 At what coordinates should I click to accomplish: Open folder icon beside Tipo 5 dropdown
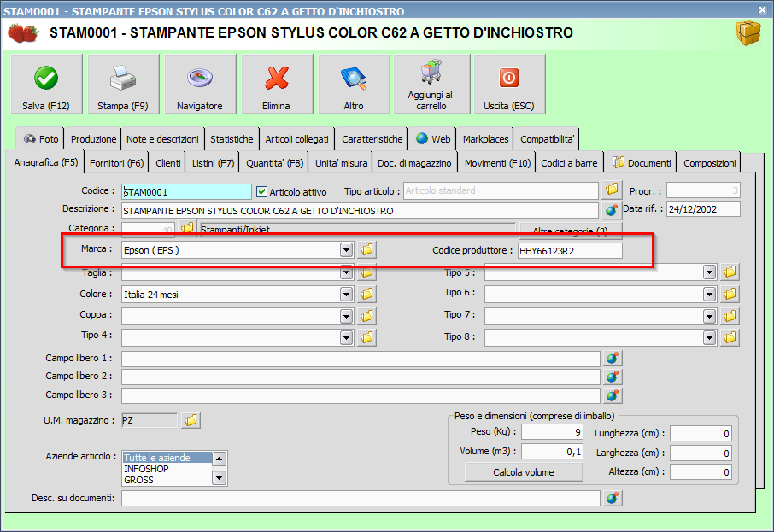730,272
